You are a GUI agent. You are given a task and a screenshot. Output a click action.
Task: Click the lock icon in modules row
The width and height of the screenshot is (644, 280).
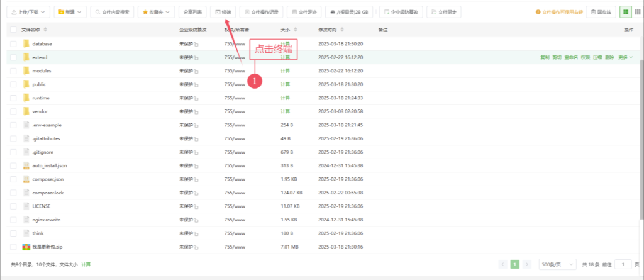point(196,72)
